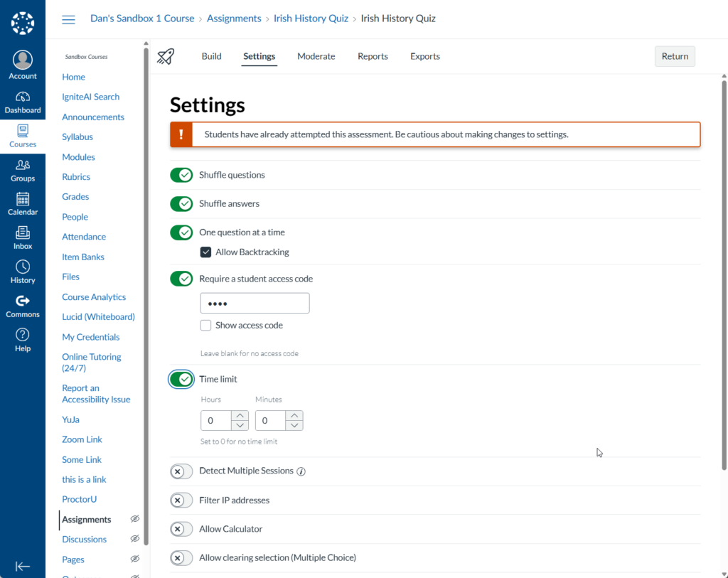Switch to the Moderate tab
This screenshot has width=728, height=578.
(x=316, y=56)
